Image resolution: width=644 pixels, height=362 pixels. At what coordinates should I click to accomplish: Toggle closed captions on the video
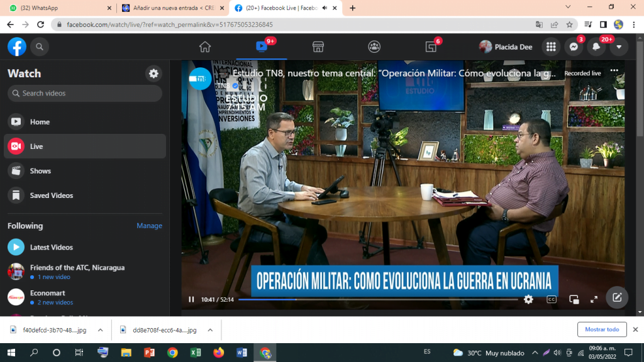click(551, 299)
